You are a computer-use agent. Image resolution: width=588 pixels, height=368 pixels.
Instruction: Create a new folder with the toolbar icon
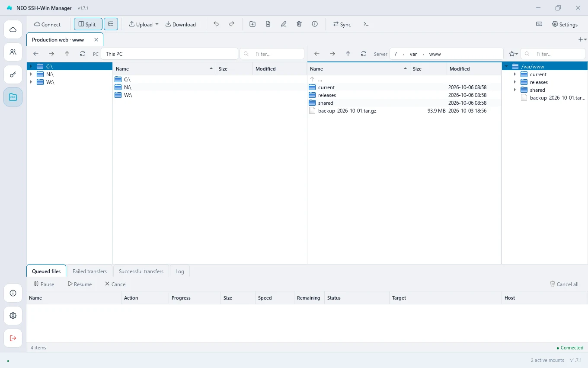coord(252,24)
